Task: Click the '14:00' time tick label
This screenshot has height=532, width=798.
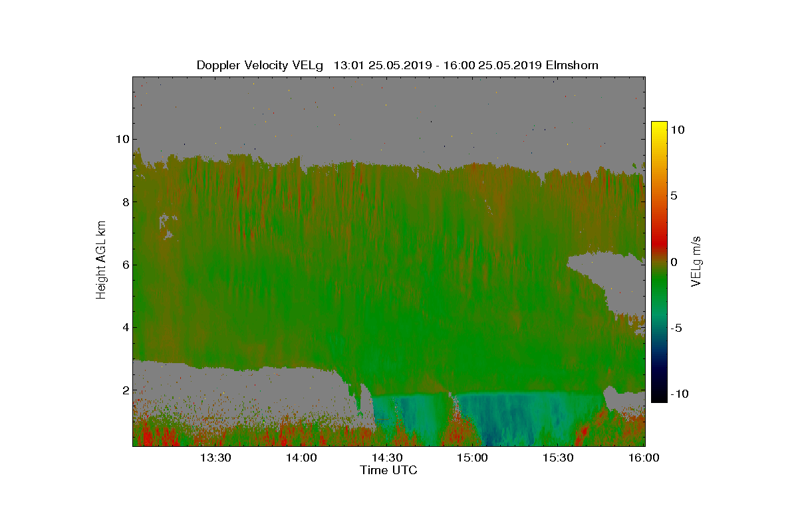Action: point(301,458)
